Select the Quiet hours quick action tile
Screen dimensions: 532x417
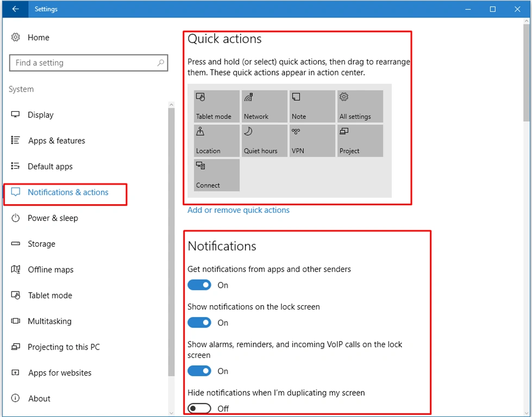264,141
